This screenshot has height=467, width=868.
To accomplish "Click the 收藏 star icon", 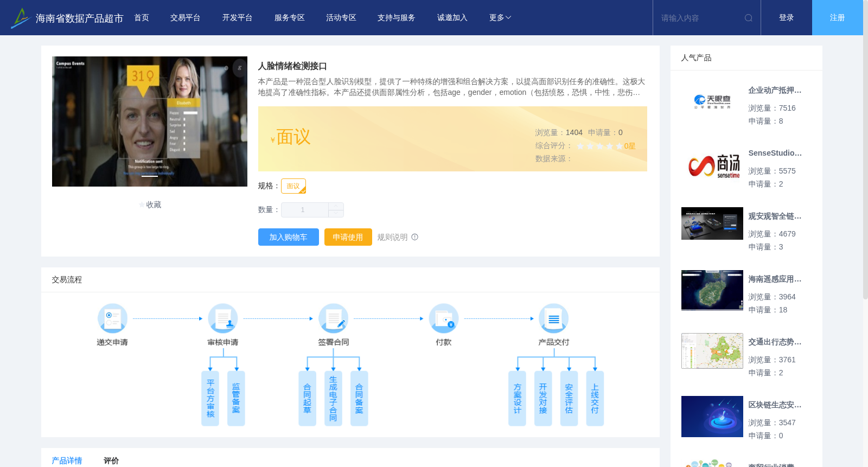I will pos(142,205).
